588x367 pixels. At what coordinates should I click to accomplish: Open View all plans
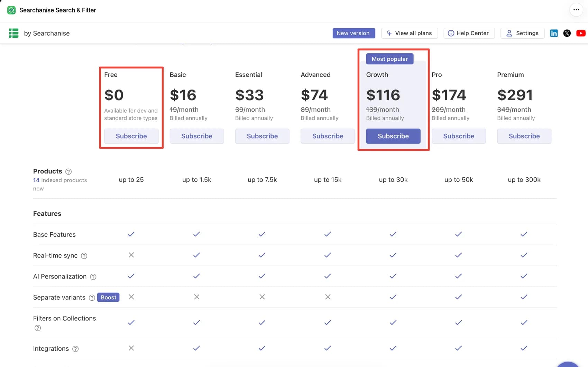410,33
